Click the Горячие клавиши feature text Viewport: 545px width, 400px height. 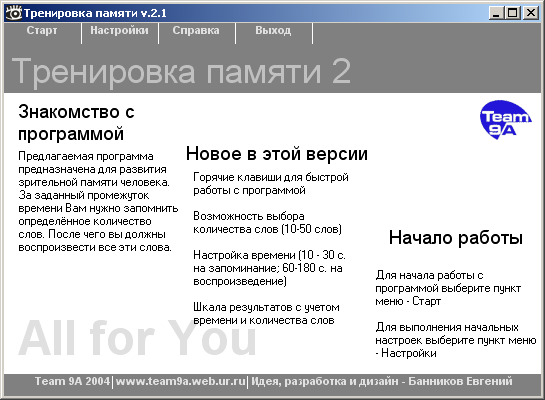[x=271, y=183]
